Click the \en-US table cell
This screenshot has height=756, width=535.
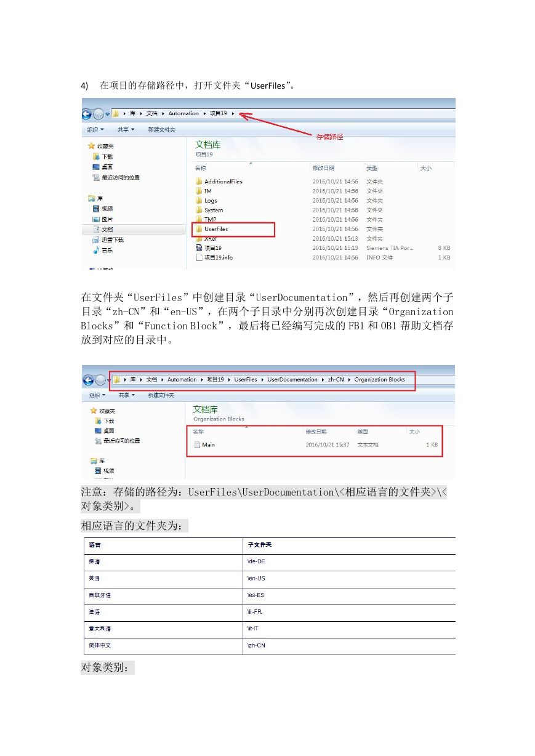click(350, 579)
